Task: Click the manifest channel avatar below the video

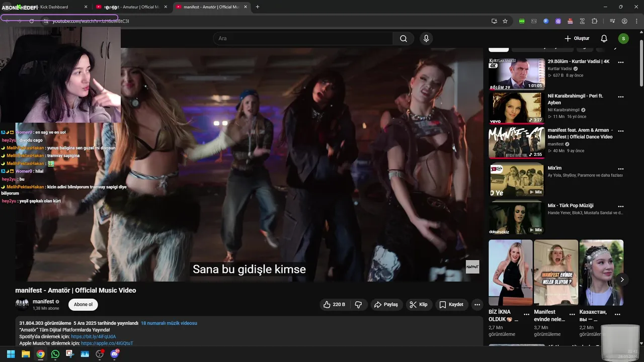Action: click(x=22, y=304)
